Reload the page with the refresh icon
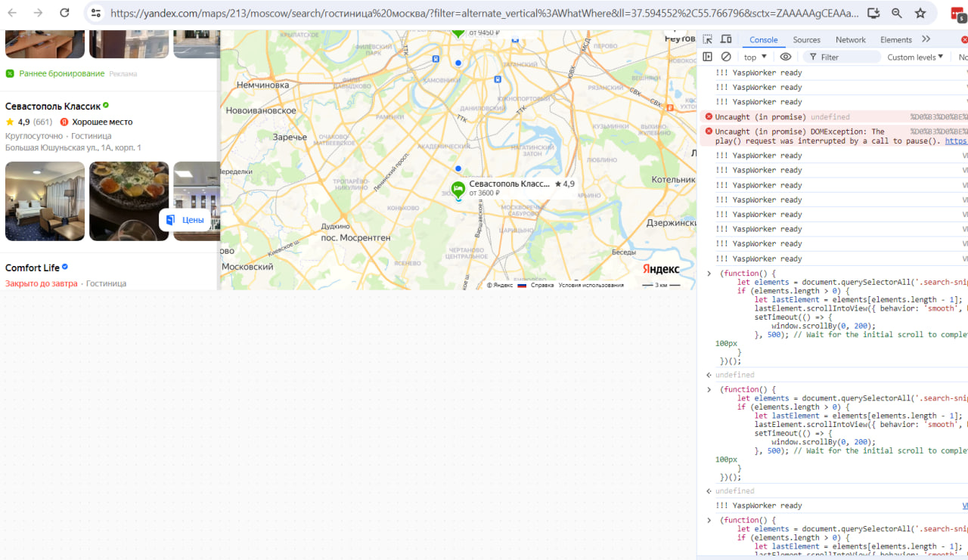This screenshot has width=968, height=560. pyautogui.click(x=64, y=12)
